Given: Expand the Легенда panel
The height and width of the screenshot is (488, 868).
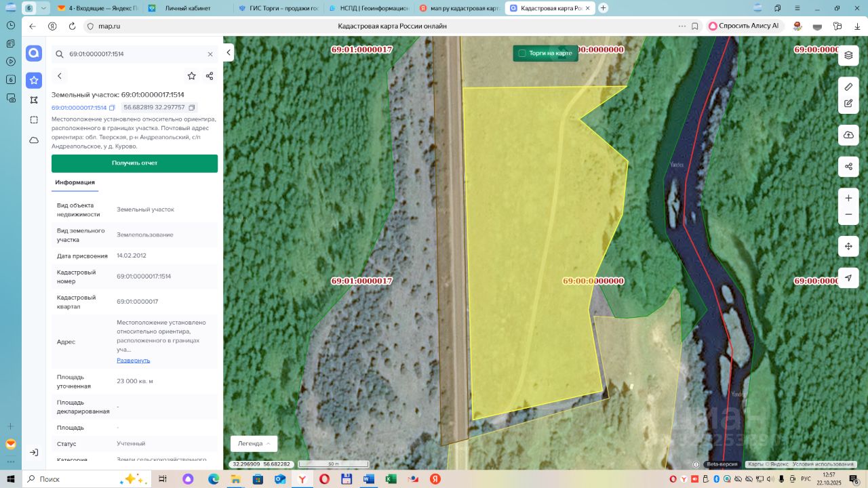Looking at the screenshot, I should [x=254, y=443].
